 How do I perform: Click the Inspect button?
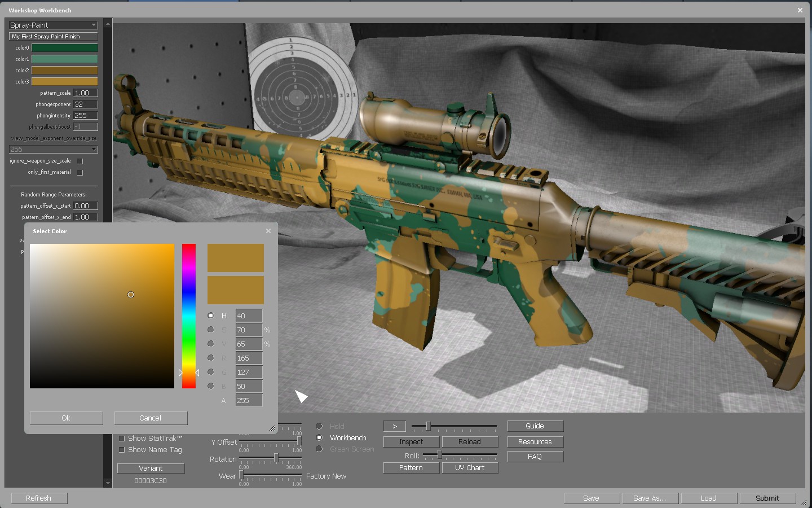click(412, 442)
